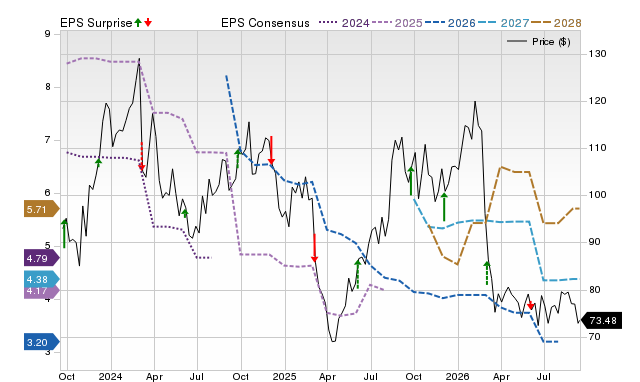Click the 90 label on the price axis

coord(595,242)
